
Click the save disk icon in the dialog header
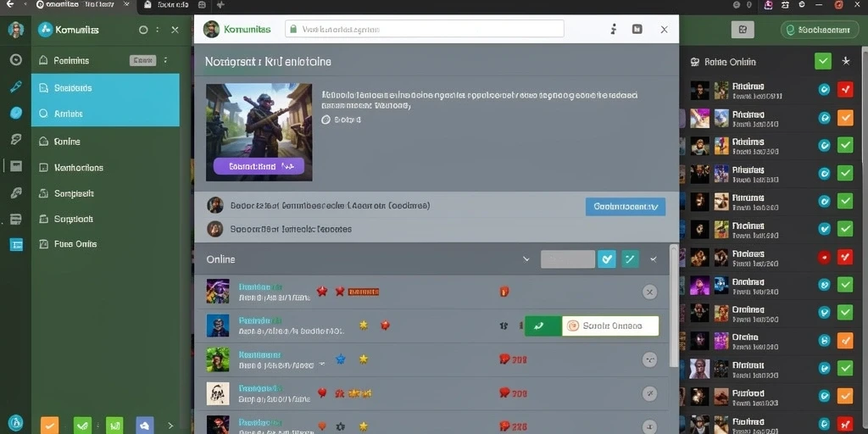tap(637, 29)
